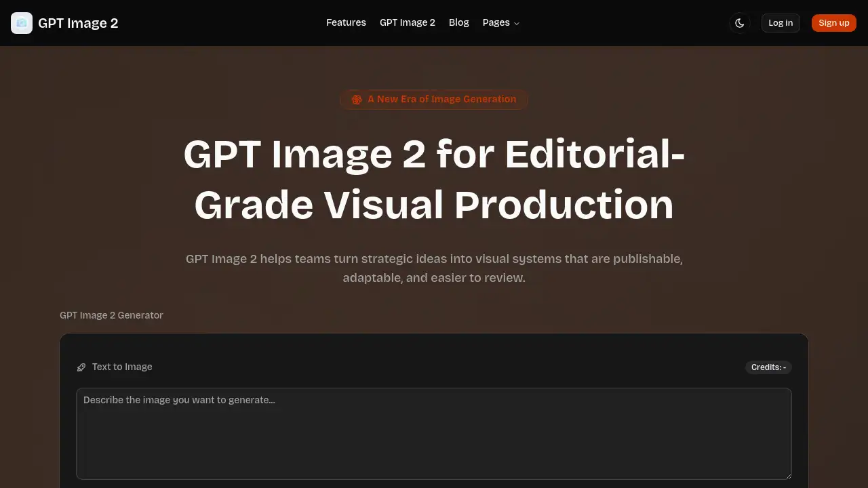Select GPT Image 2 in the nav menu
The height and width of the screenshot is (488, 868).
[x=407, y=22]
